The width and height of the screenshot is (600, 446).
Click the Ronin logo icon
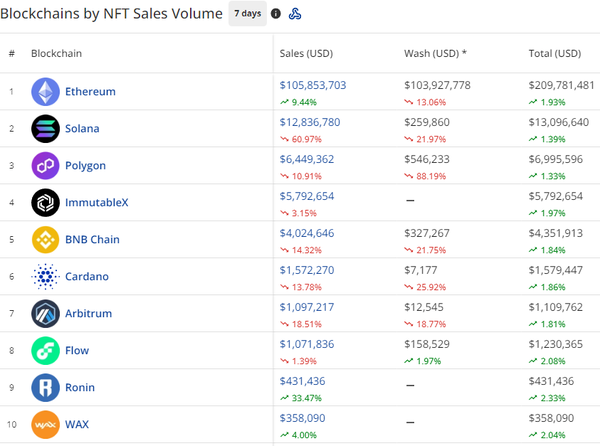(46, 388)
